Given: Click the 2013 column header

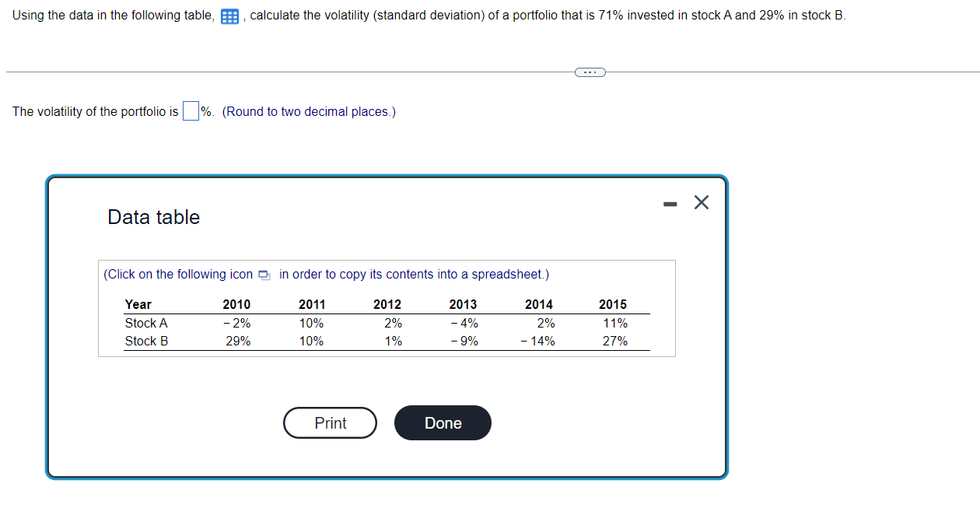Looking at the screenshot, I should pyautogui.click(x=463, y=304).
